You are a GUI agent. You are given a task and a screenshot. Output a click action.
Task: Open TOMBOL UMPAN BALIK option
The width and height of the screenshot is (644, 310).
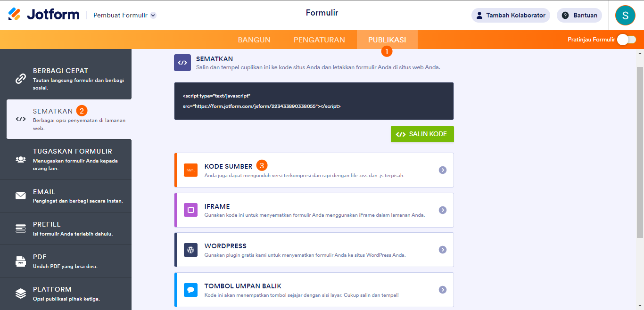tap(314, 290)
